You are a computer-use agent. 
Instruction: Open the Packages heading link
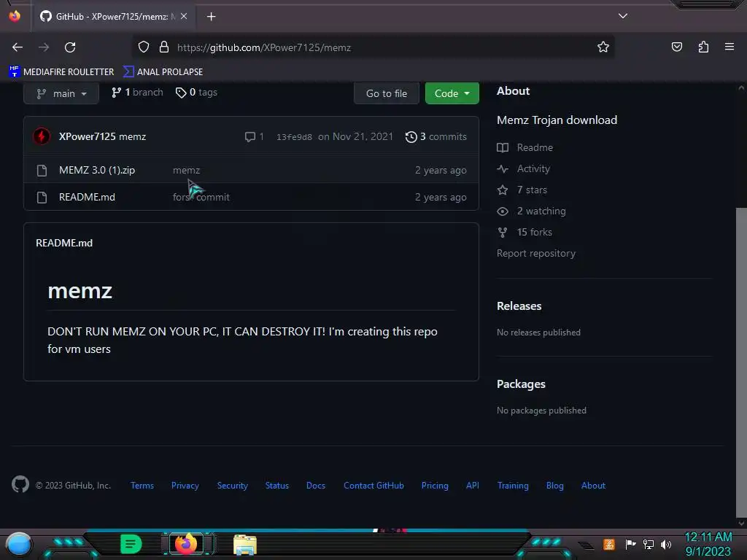coord(521,384)
